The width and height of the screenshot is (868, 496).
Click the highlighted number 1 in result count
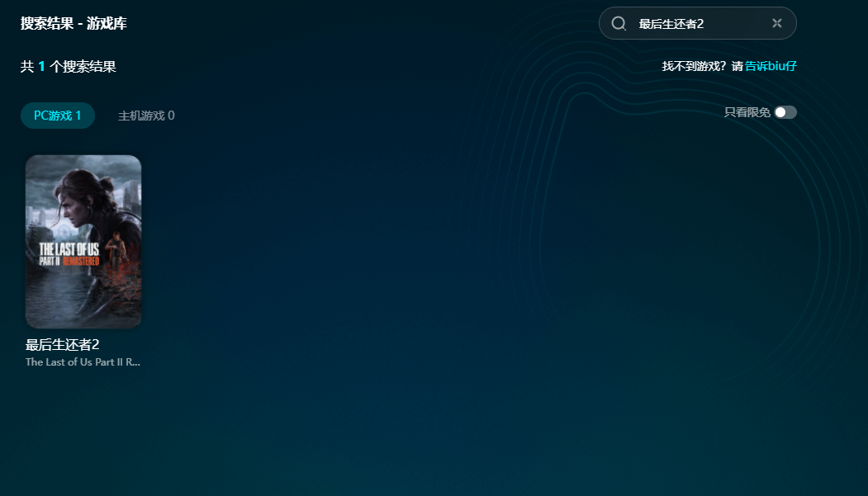[41, 67]
